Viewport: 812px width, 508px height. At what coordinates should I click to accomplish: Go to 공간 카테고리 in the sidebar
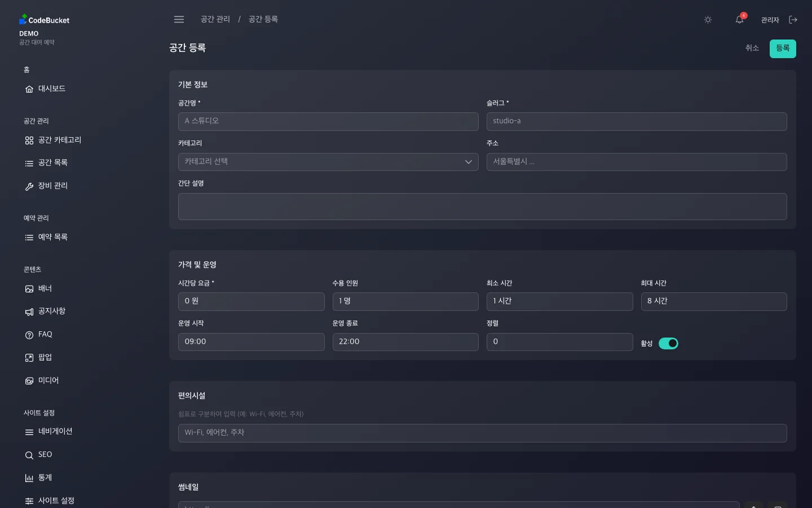[59, 140]
